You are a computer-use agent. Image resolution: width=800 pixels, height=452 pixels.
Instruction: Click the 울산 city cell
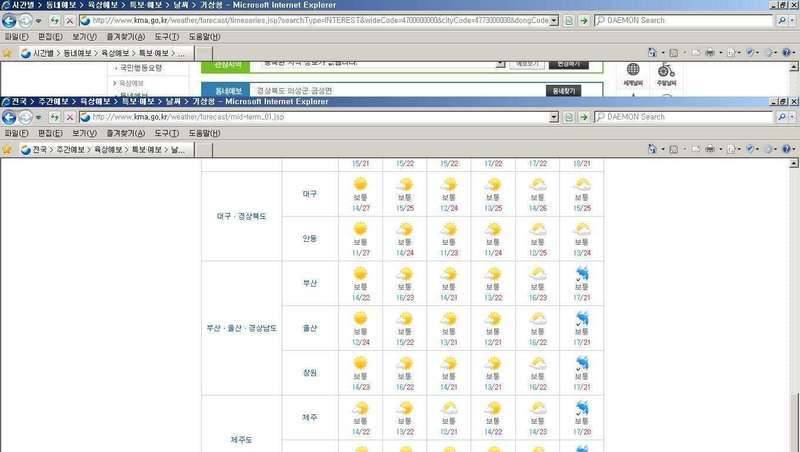coord(310,328)
